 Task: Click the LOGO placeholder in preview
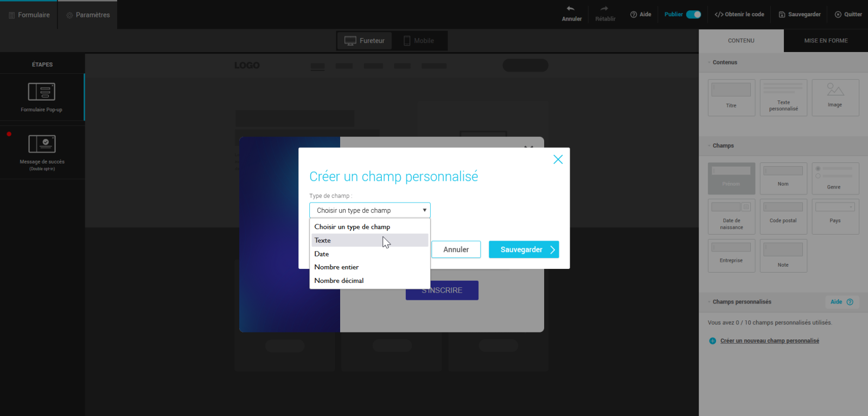(247, 65)
